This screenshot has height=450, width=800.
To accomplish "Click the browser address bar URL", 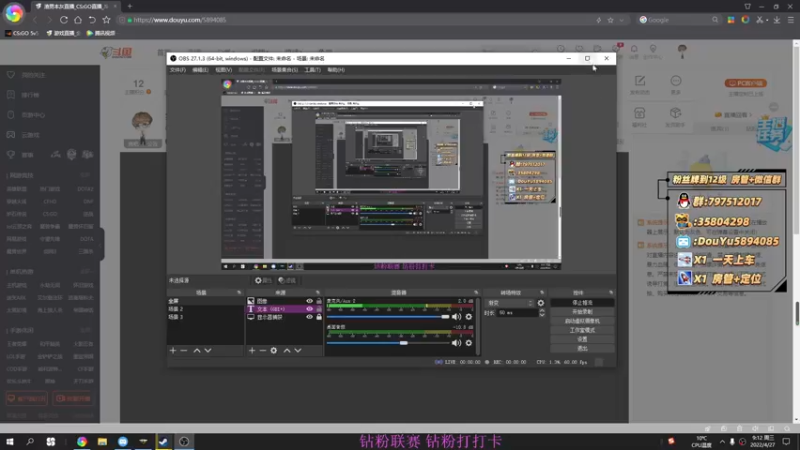I will click(x=180, y=20).
